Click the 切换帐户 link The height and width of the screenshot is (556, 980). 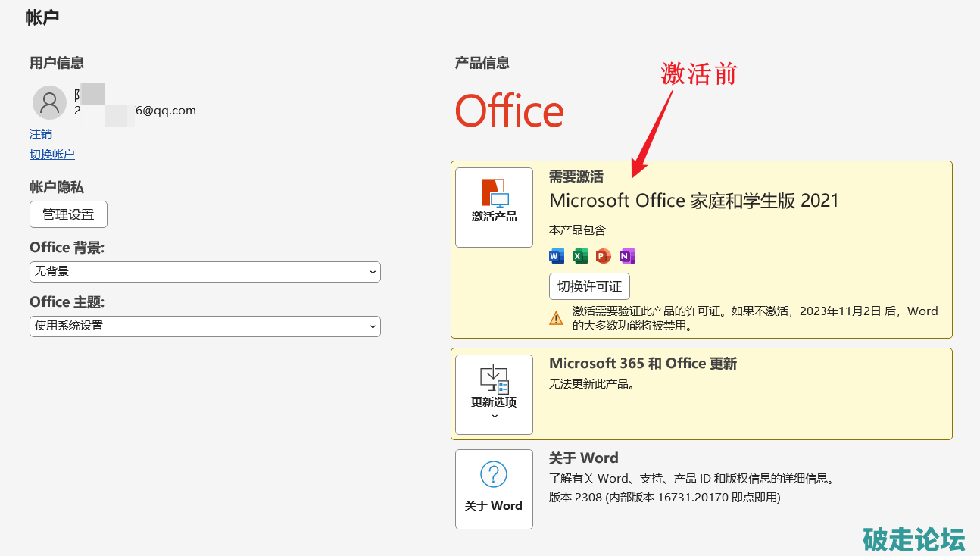point(52,155)
